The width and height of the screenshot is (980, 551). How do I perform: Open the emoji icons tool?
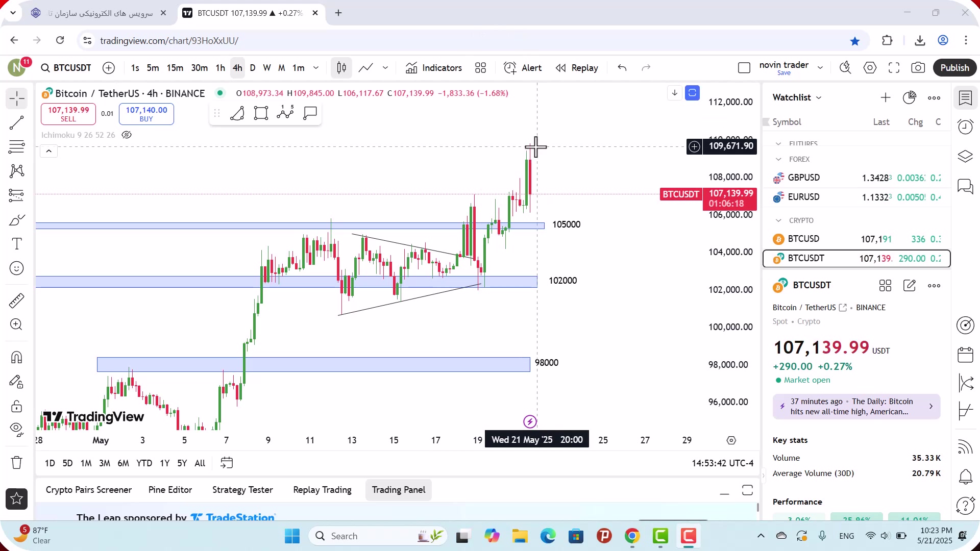pos(17,268)
